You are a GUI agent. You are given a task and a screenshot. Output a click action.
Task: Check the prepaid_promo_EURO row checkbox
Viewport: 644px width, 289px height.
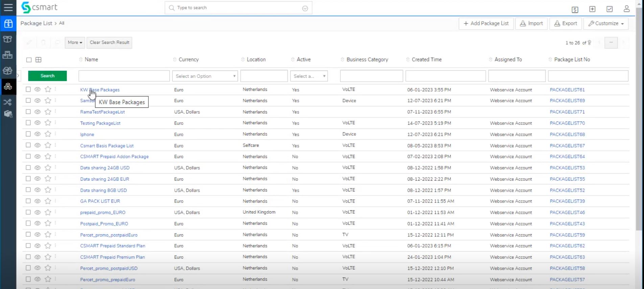[28, 212]
